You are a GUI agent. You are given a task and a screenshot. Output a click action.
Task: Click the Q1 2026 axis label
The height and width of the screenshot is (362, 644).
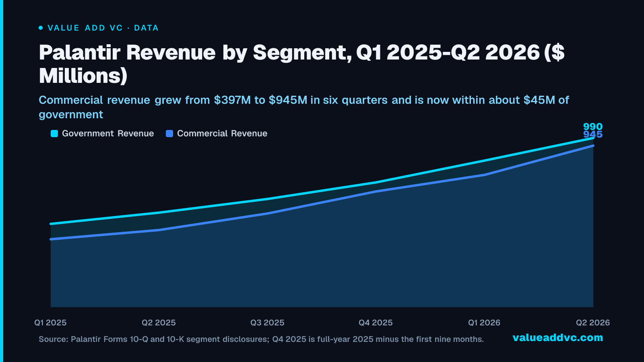click(484, 323)
